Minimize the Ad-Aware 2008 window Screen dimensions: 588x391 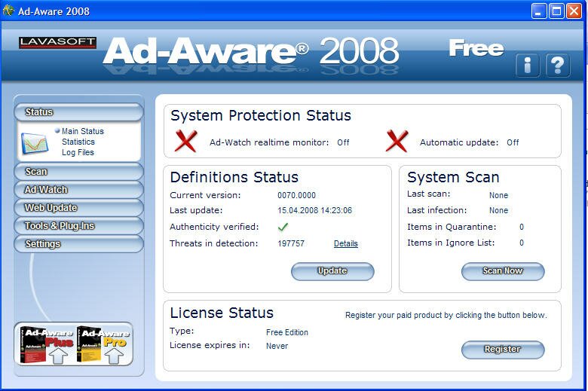[538, 11]
